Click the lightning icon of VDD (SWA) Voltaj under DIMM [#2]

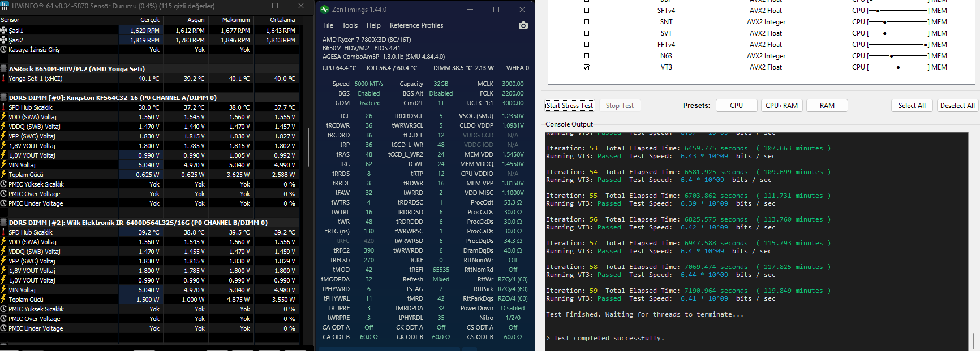(x=4, y=242)
